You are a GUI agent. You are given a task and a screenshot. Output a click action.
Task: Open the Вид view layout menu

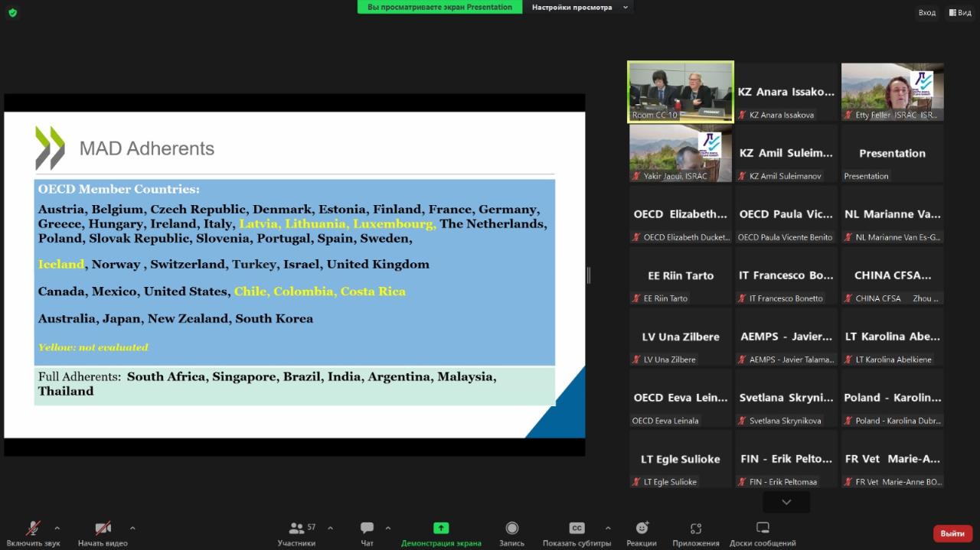pyautogui.click(x=960, y=12)
